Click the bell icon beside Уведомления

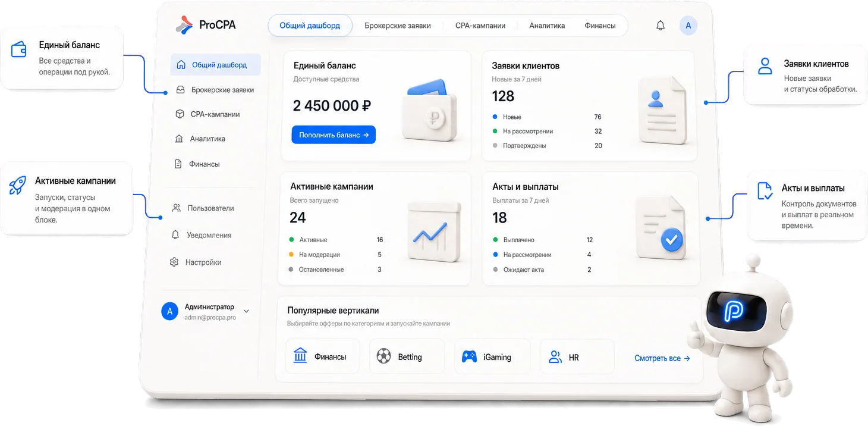coord(175,235)
